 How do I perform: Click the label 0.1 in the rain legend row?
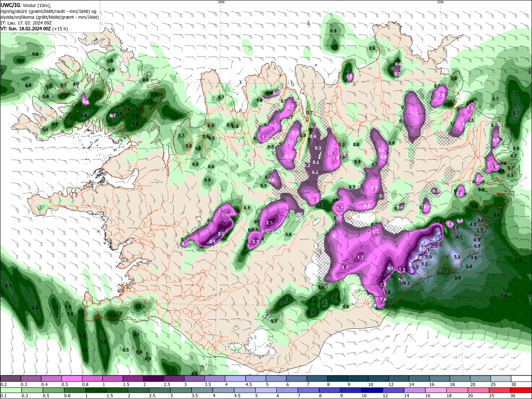[3, 396]
